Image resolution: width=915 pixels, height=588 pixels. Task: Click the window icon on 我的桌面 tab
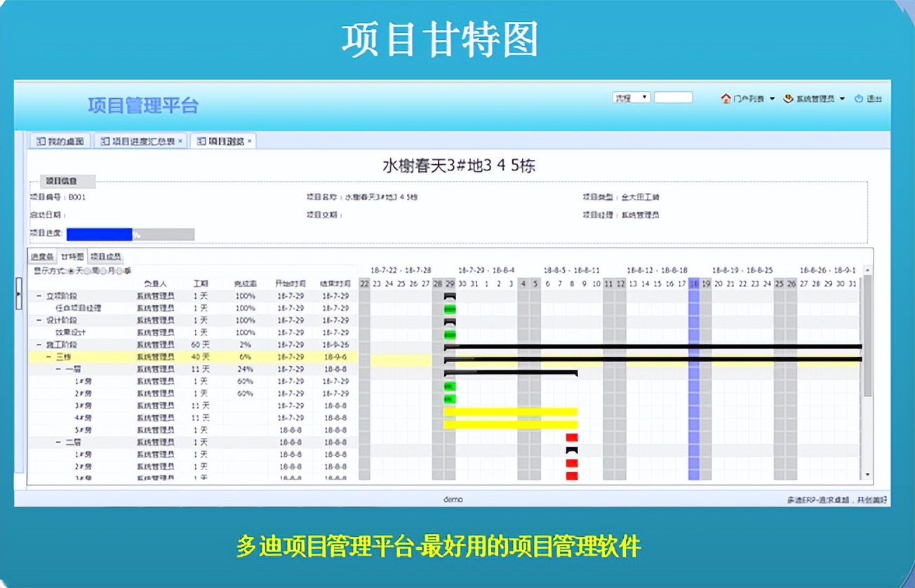coord(41,140)
